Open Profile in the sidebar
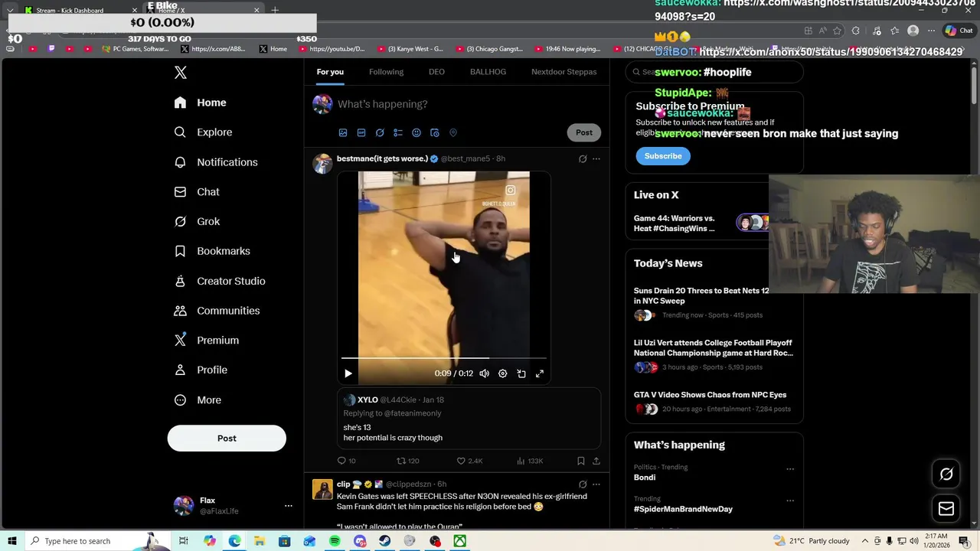This screenshot has width=980, height=551. (x=200, y=370)
